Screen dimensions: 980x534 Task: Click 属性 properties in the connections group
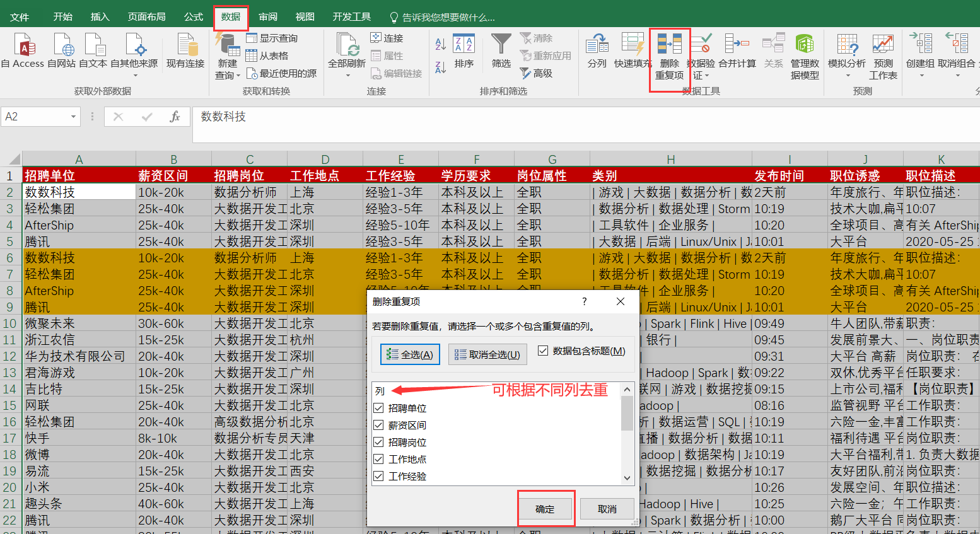(387, 55)
